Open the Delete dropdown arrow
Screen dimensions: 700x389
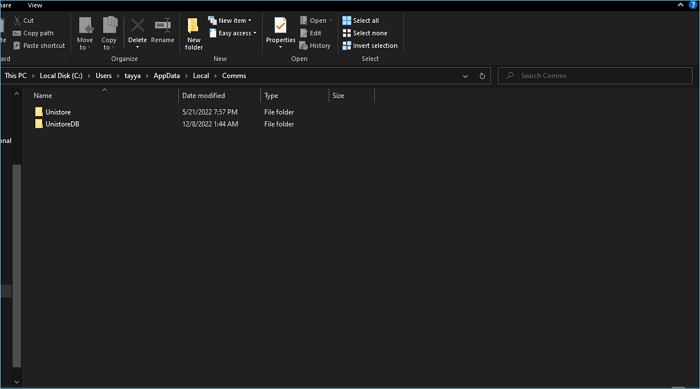pyautogui.click(x=138, y=47)
